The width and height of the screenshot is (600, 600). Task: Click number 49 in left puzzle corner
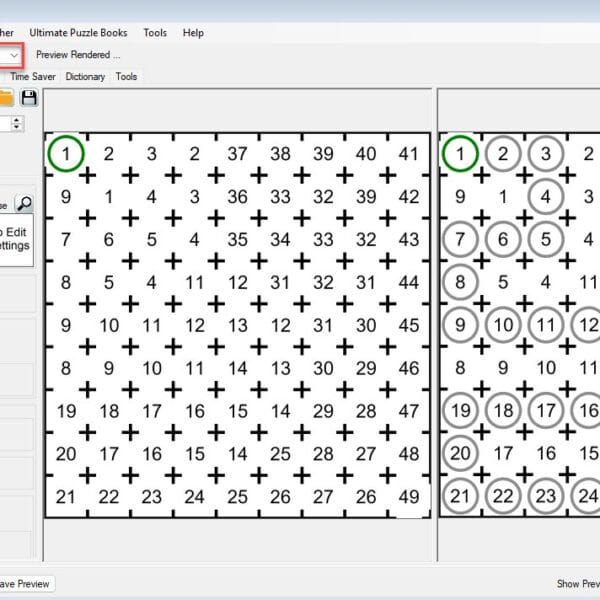pyautogui.click(x=409, y=496)
